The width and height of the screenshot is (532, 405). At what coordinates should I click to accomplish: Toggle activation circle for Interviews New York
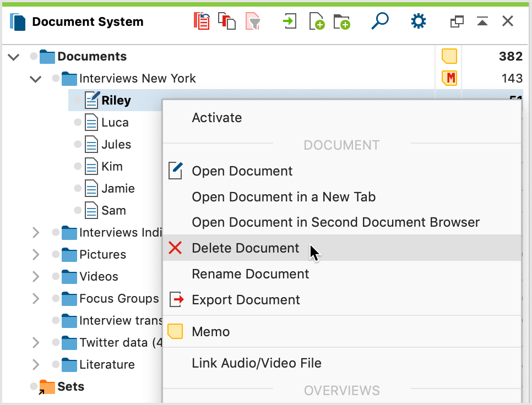pyautogui.click(x=56, y=78)
